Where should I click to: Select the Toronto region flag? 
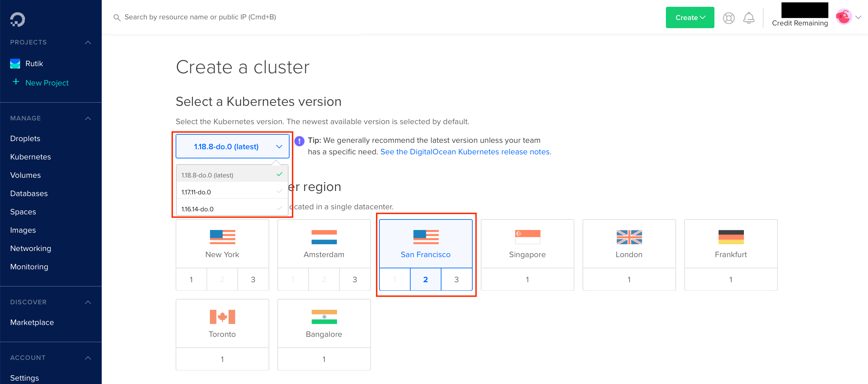point(222,317)
